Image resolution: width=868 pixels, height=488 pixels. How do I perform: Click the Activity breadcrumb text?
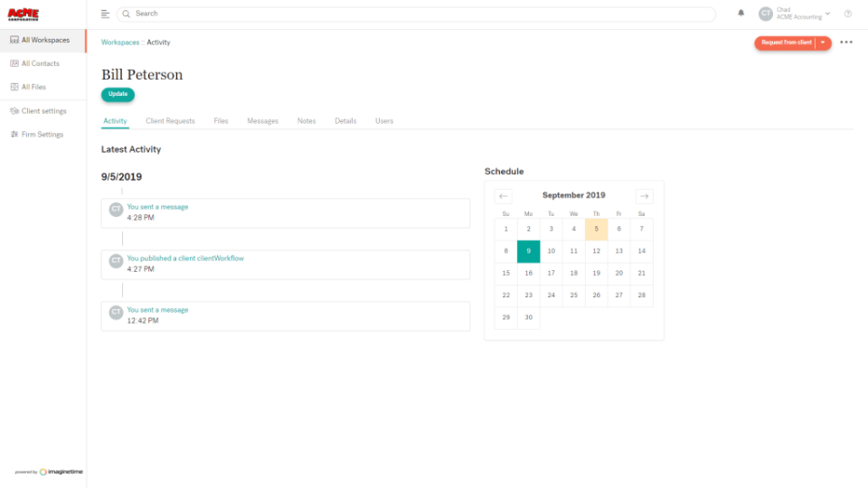click(158, 42)
